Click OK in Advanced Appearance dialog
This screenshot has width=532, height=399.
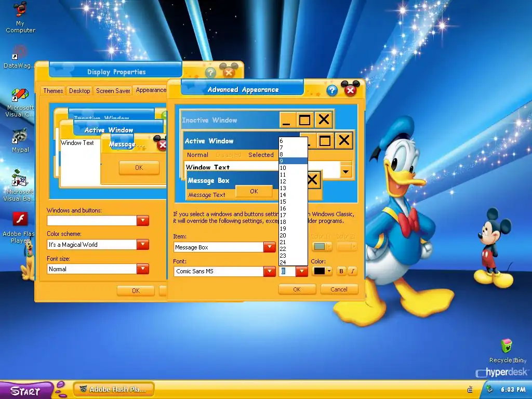297,289
